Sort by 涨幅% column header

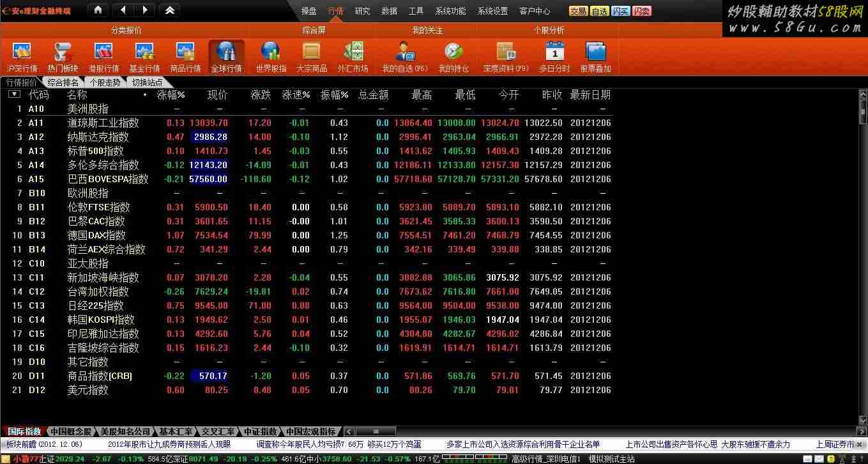(x=171, y=95)
